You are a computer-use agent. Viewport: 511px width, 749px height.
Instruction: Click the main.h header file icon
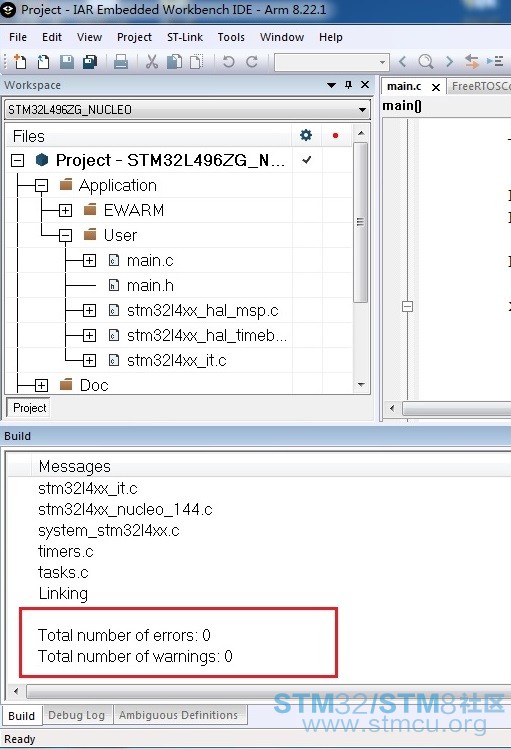(x=114, y=286)
